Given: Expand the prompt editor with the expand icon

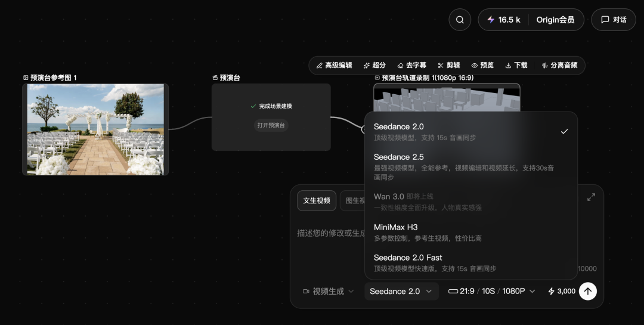Looking at the screenshot, I should (591, 197).
